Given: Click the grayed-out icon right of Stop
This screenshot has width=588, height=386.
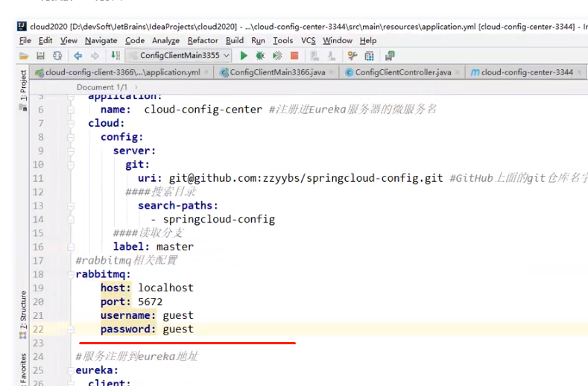Looking at the screenshot, I should coord(314,56).
